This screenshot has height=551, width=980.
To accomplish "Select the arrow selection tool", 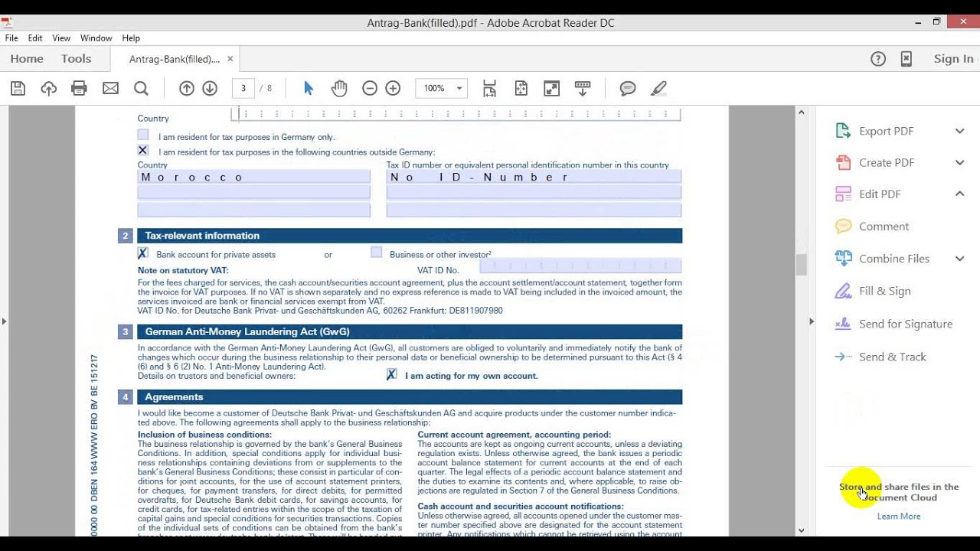I will [309, 89].
